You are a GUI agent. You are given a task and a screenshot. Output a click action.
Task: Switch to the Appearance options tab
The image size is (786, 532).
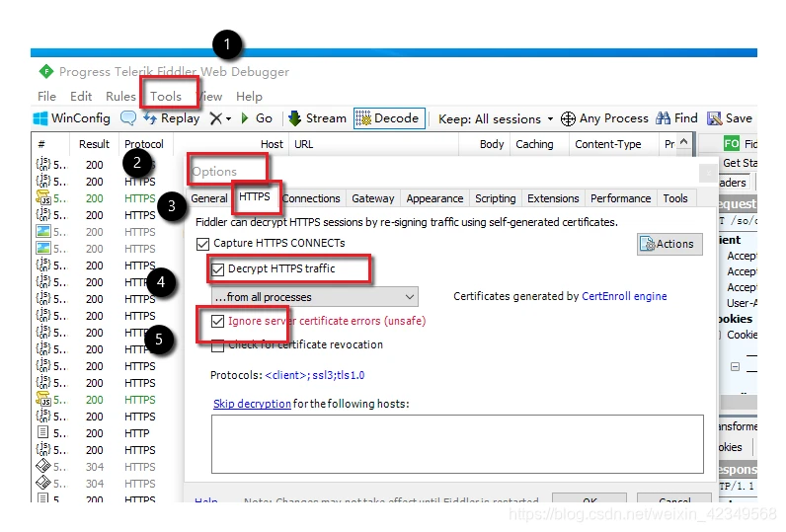pos(434,198)
